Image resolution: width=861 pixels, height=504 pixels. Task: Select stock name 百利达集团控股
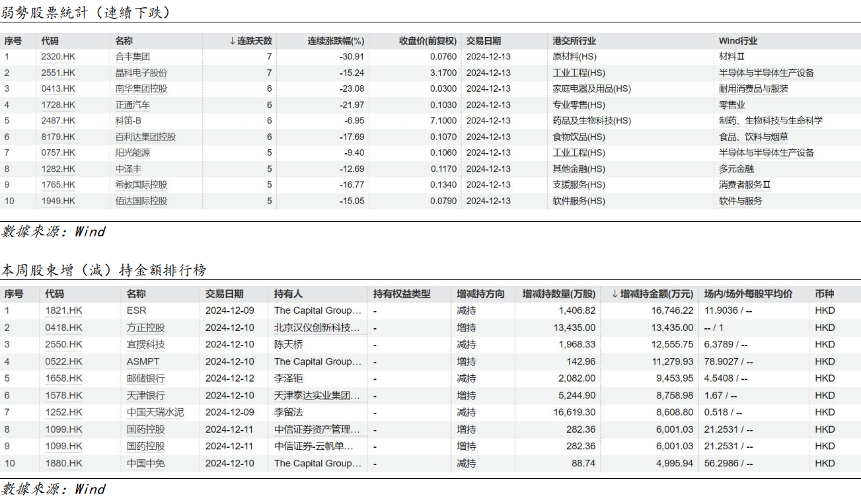[x=145, y=137]
